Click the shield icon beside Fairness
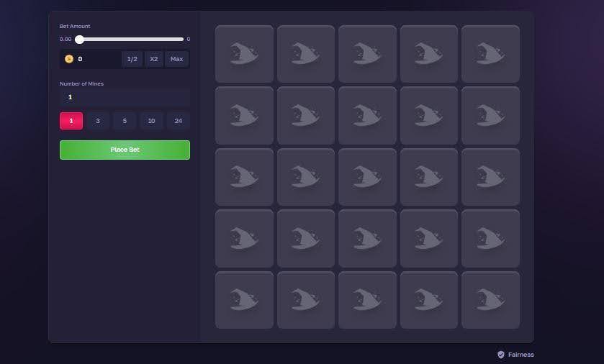 click(x=501, y=355)
